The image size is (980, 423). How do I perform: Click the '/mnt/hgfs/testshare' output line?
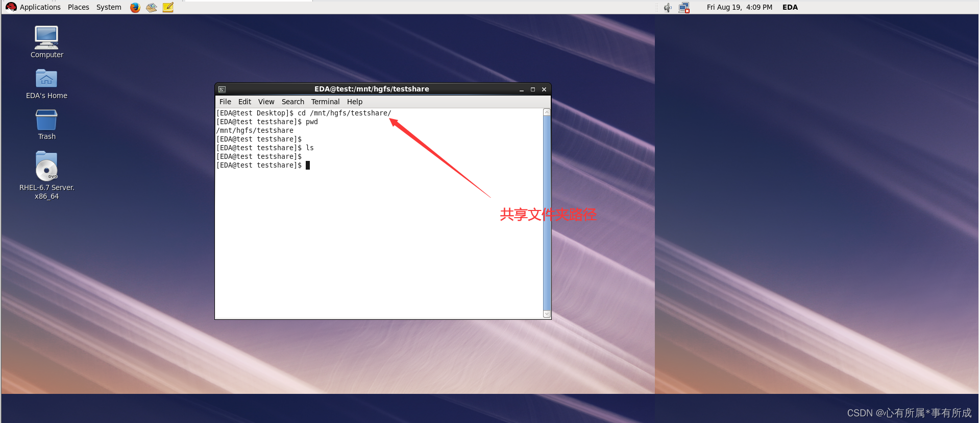(x=255, y=130)
